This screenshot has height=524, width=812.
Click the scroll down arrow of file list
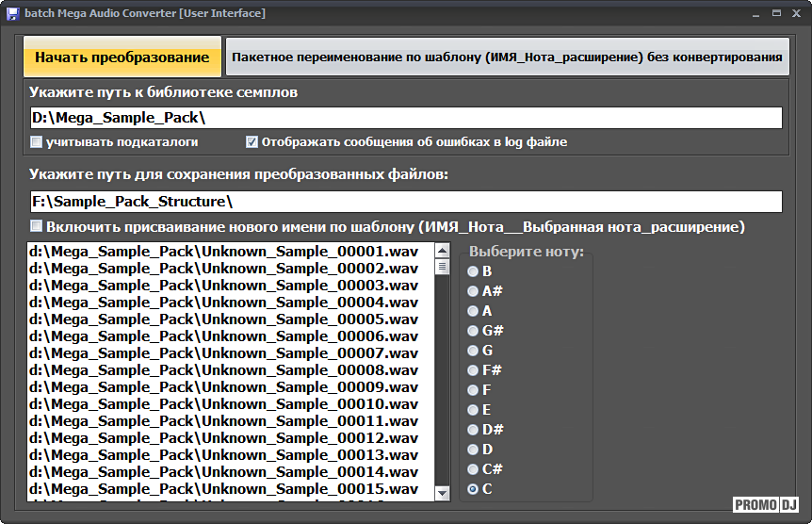click(442, 493)
